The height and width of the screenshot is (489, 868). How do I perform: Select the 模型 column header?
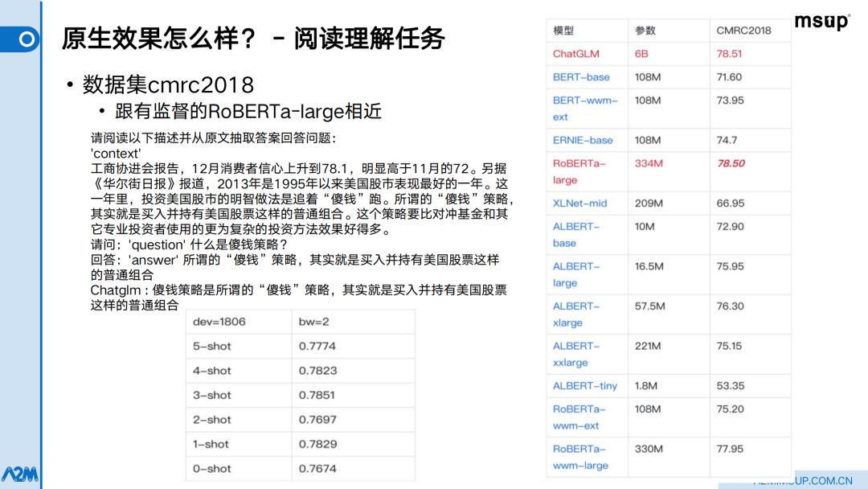563,31
